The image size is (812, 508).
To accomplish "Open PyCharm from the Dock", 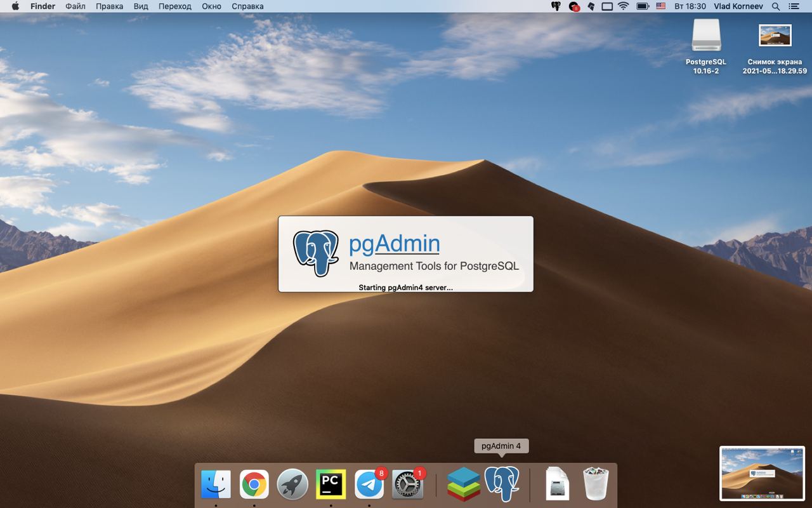I will [x=331, y=485].
